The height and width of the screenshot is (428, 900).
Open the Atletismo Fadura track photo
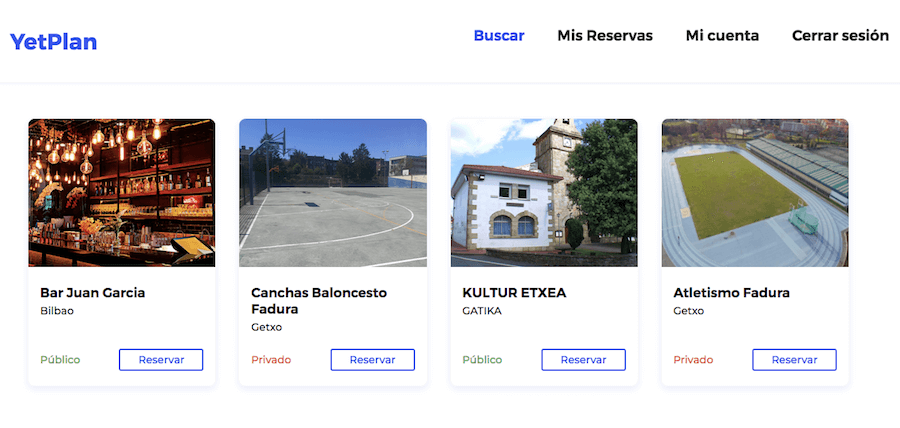point(755,193)
